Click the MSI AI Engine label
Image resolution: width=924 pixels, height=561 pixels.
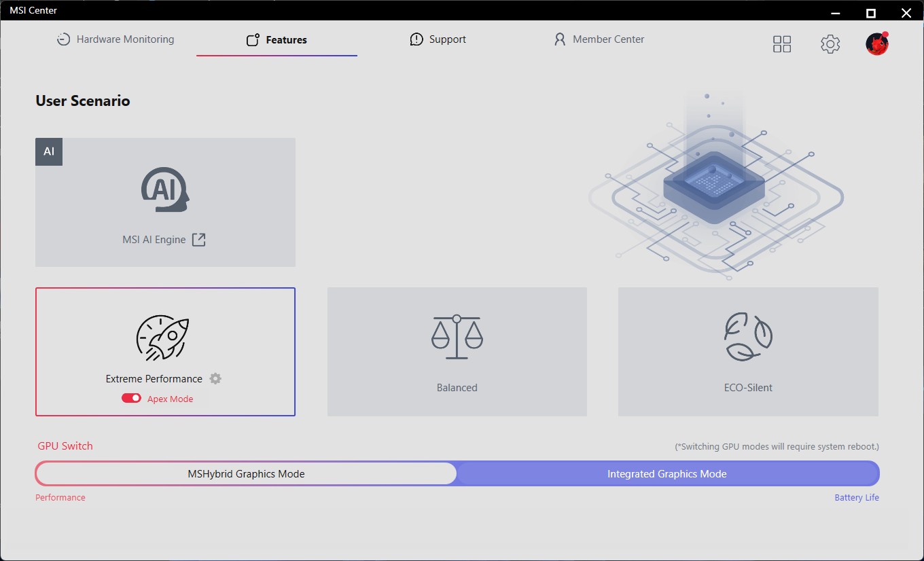pos(154,240)
